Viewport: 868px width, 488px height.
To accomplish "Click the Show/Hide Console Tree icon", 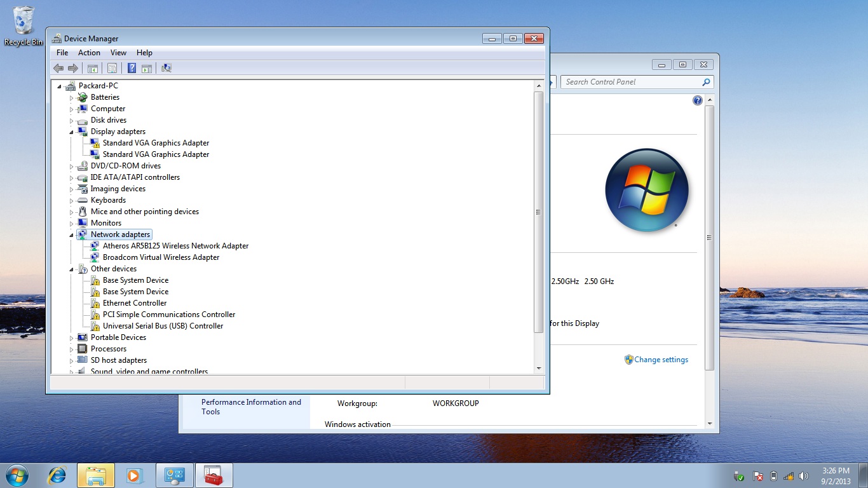I will (x=93, y=68).
